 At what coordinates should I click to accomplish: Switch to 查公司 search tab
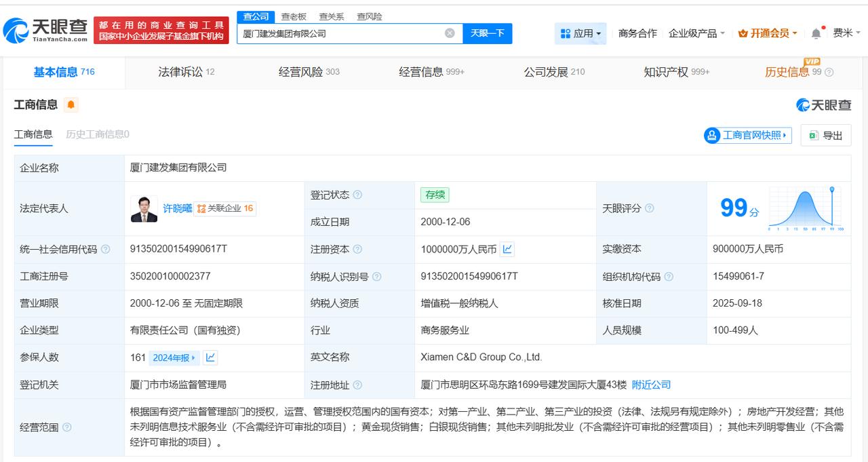click(256, 16)
